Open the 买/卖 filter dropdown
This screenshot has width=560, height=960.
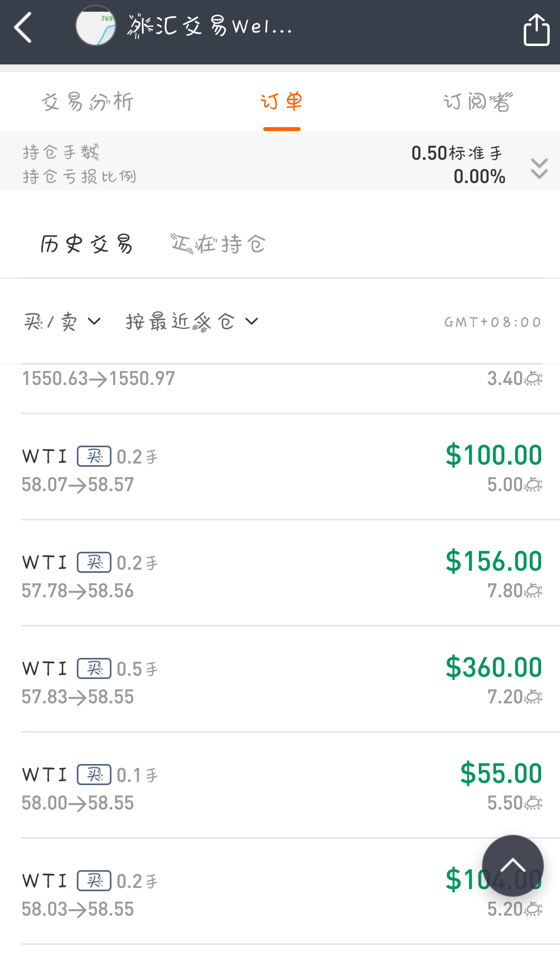pos(62,322)
